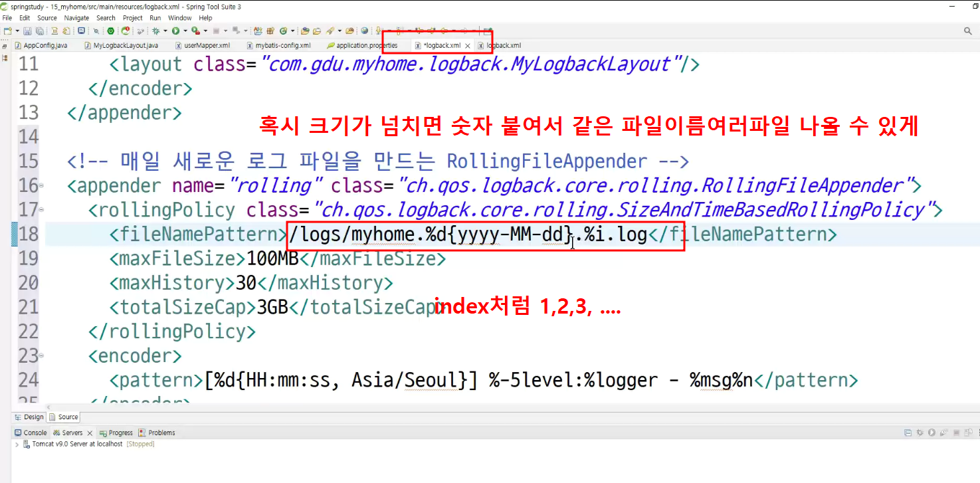The height and width of the screenshot is (483, 980).
Task: Open the Search menu
Action: point(106,18)
